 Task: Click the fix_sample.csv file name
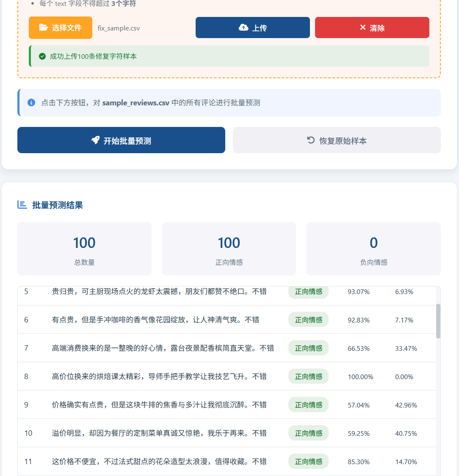click(x=119, y=28)
